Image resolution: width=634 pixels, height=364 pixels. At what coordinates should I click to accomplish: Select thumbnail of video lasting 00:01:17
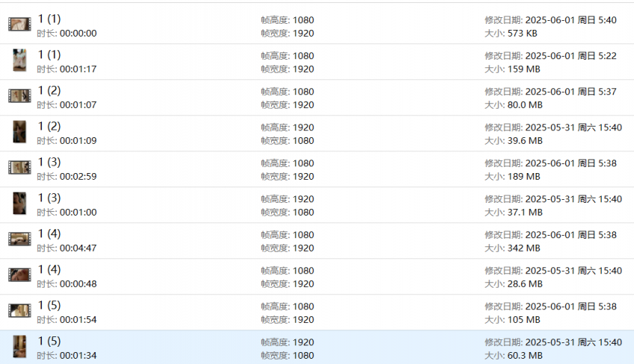[x=19, y=60]
